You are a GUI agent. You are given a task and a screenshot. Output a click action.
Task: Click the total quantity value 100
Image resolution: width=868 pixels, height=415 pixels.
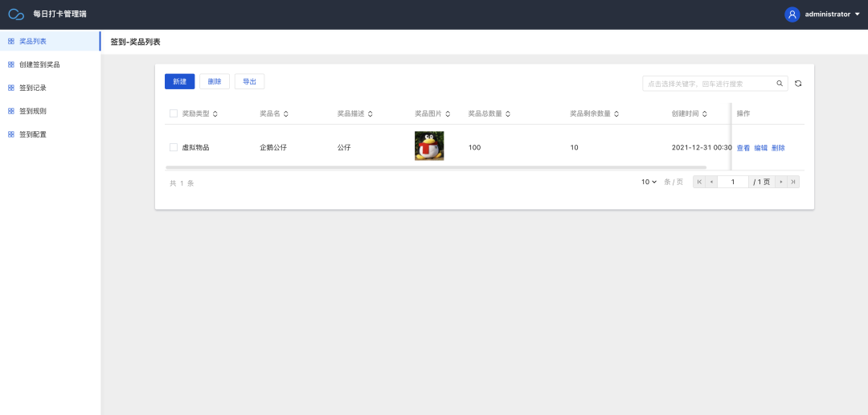[474, 147]
